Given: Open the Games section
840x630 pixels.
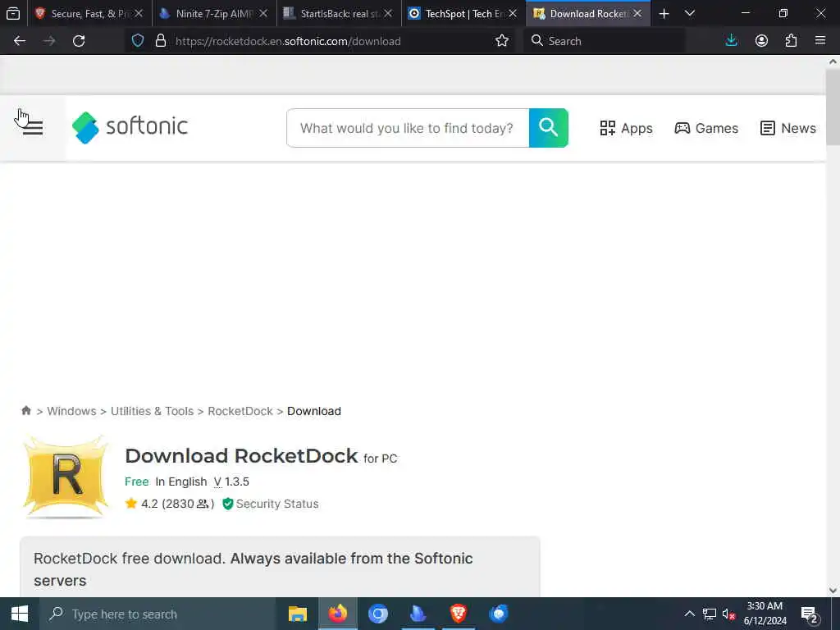Looking at the screenshot, I should 706,128.
